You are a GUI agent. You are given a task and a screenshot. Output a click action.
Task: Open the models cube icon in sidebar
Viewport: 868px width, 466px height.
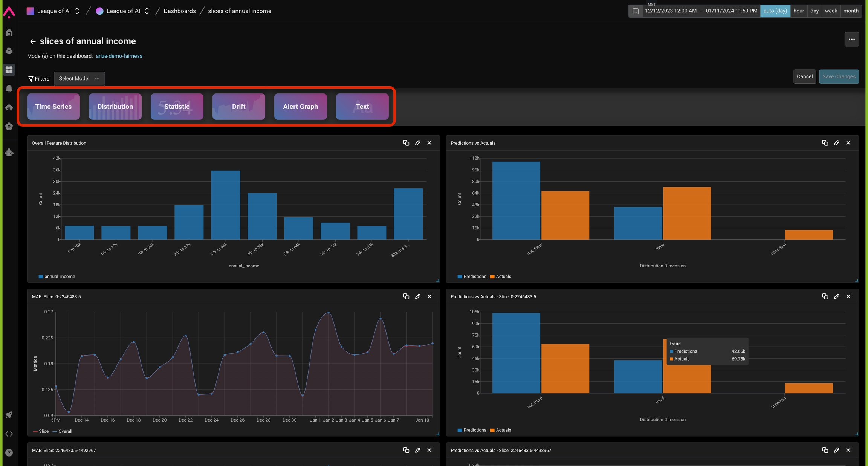9,51
